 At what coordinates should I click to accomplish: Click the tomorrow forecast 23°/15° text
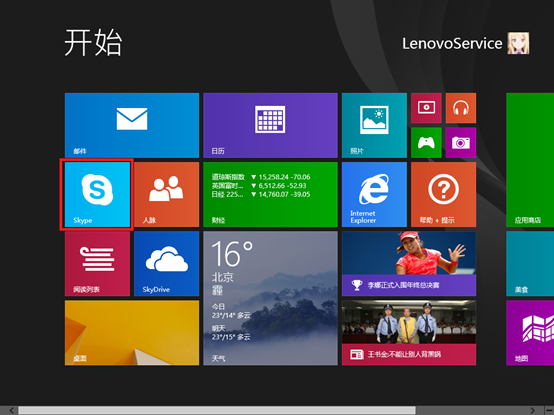[x=231, y=337]
